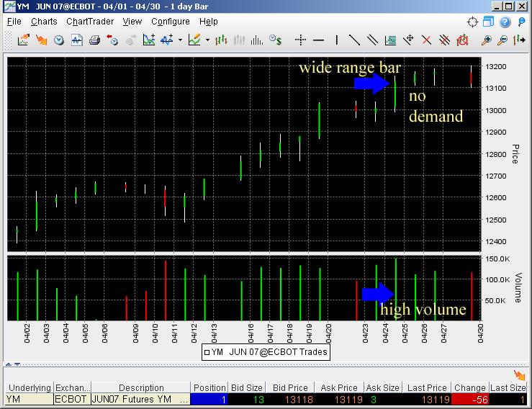The image size is (532, 409).
Task: Click the delete all trendlines icon
Action: [x=444, y=40]
